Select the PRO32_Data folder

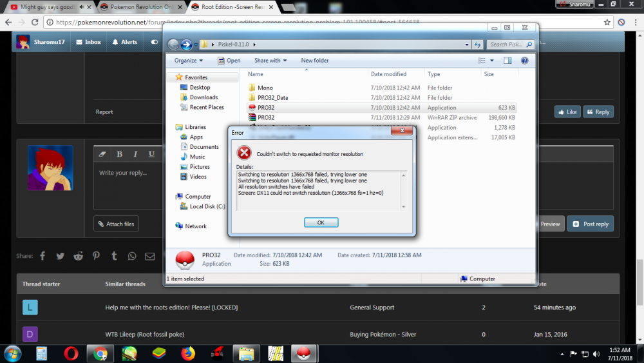click(272, 98)
